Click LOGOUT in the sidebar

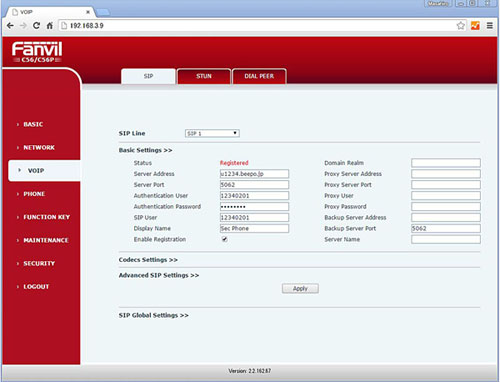pyautogui.click(x=36, y=287)
